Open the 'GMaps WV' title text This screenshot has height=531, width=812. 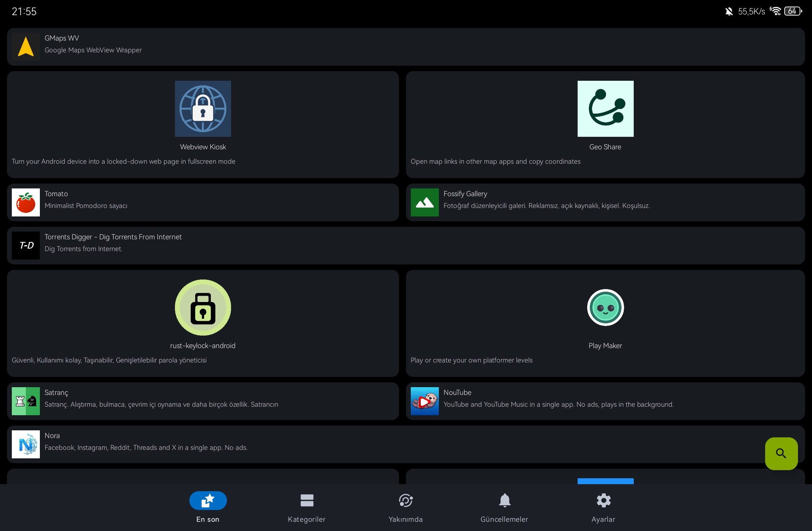click(x=62, y=38)
